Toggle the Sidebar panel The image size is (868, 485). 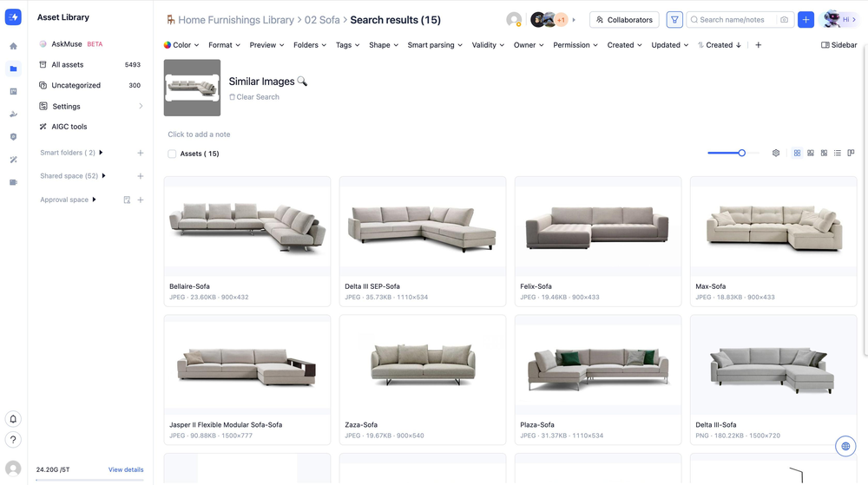838,45
